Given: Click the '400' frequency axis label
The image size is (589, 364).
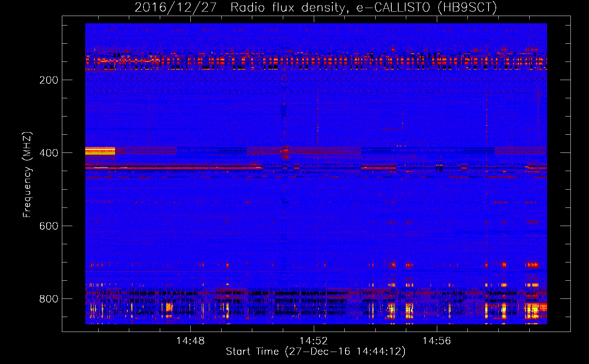Looking at the screenshot, I should [x=49, y=153].
